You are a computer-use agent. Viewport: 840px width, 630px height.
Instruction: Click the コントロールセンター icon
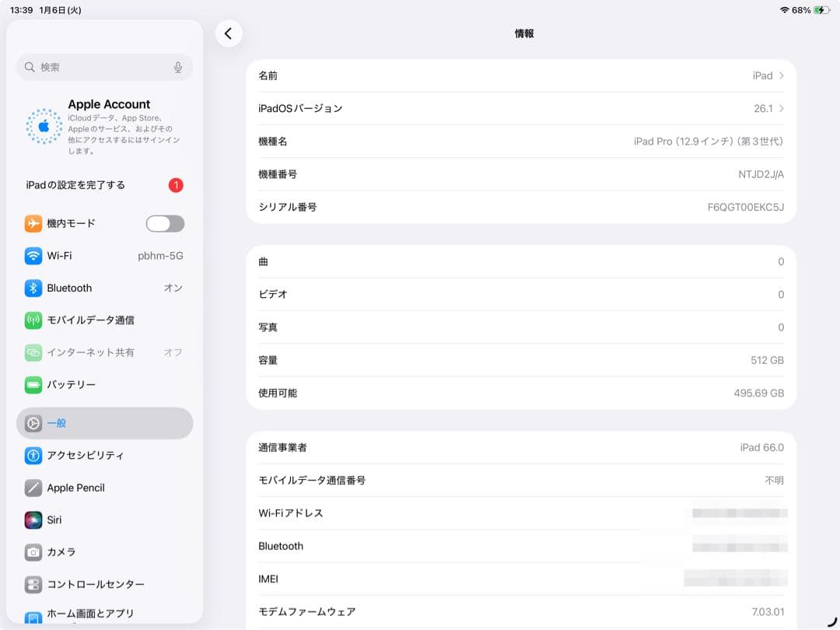tap(33, 584)
